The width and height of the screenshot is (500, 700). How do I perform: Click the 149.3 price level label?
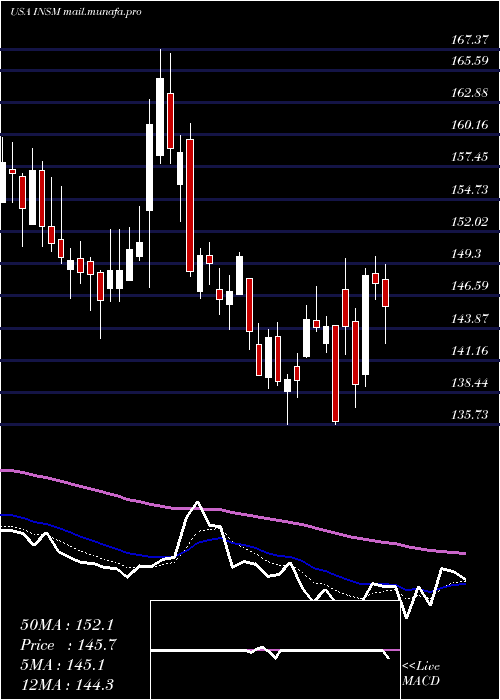[466, 254]
